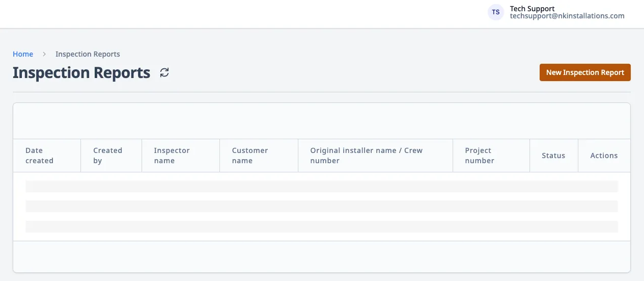Screen dimensions: 644x281
Task: Open the TS user avatar
Action: (495, 12)
